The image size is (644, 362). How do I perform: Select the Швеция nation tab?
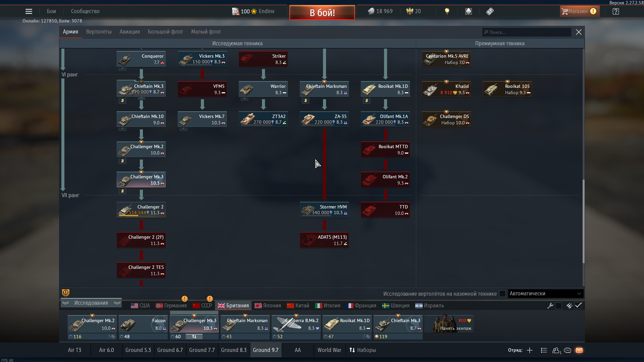click(x=396, y=306)
